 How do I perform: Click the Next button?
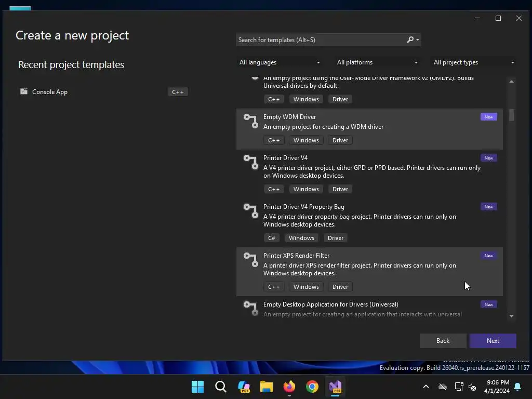[493, 341]
